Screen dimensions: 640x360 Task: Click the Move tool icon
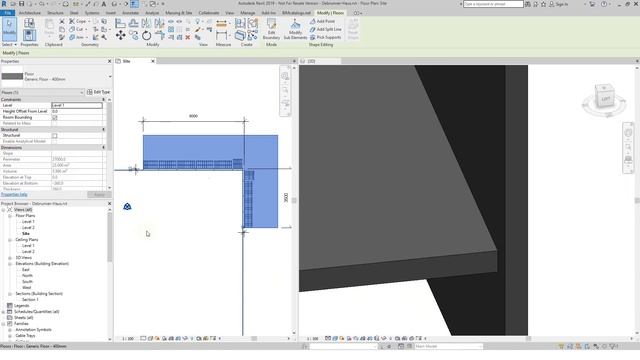tap(120, 36)
